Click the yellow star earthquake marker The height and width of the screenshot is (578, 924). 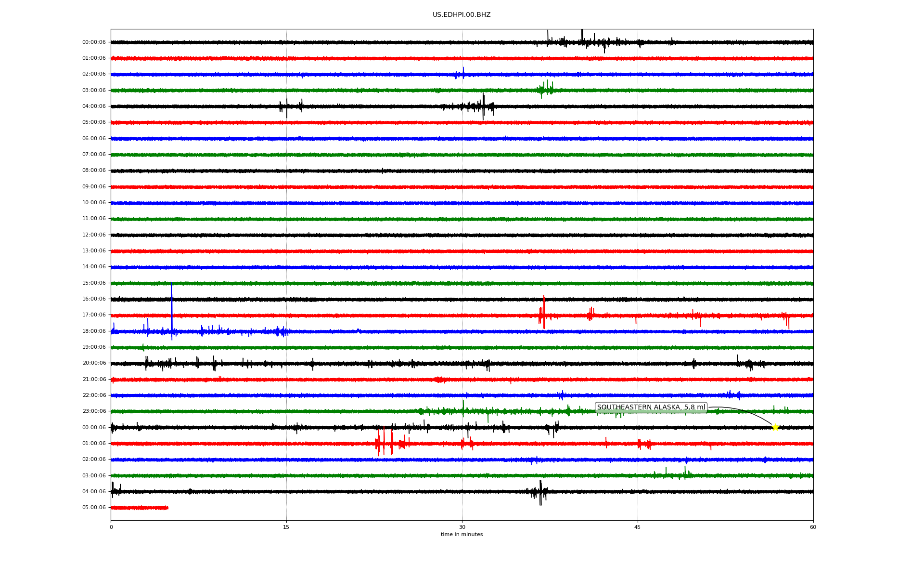click(x=775, y=427)
